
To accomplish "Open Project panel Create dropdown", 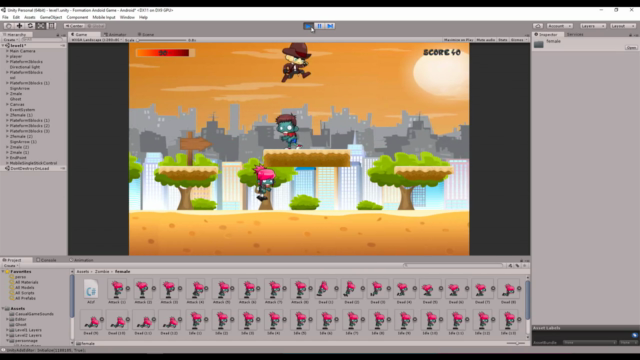I will tap(10, 266).
